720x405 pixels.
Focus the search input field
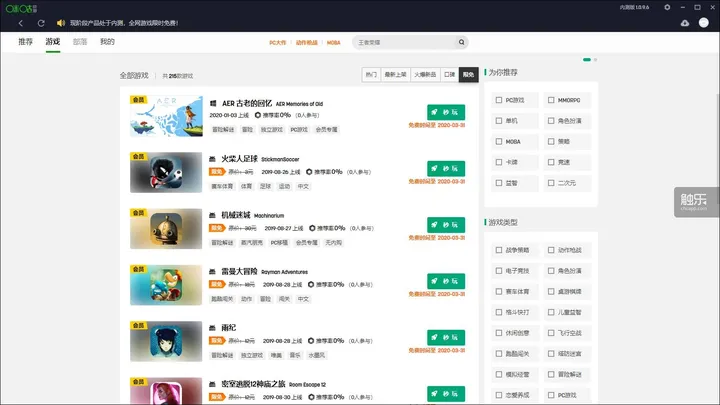406,42
